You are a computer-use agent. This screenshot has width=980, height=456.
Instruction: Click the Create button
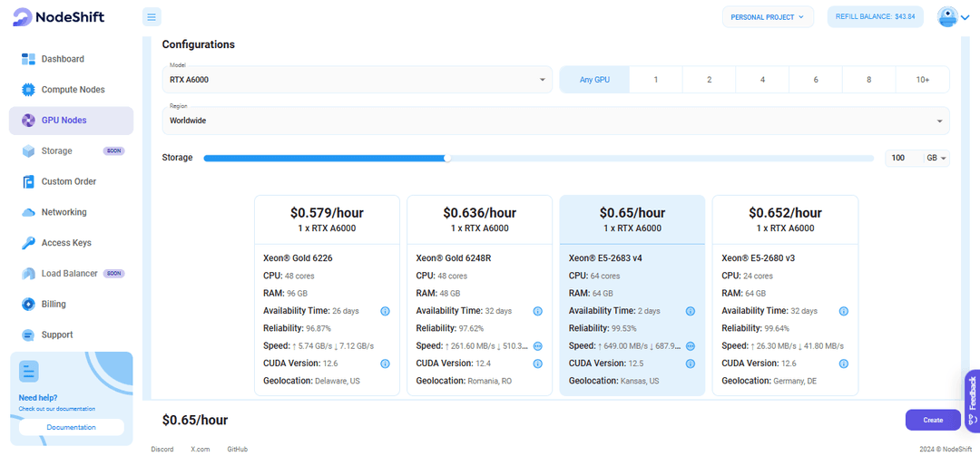[933, 421]
